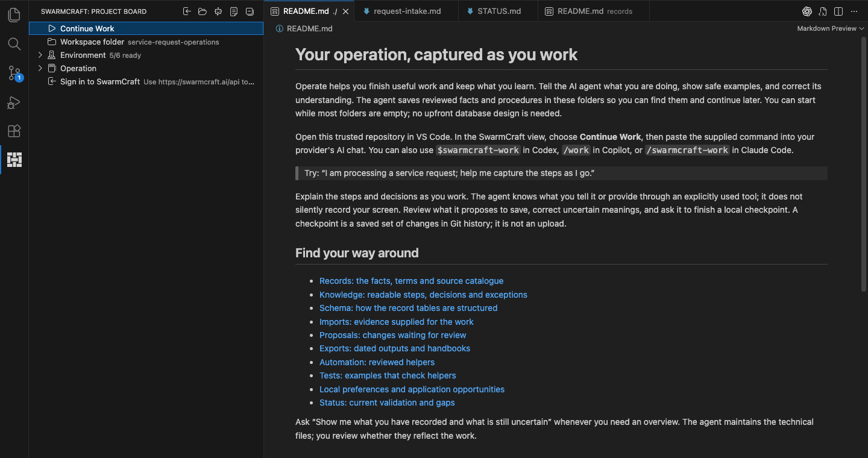Expand the Environment tree node
This screenshot has width=868, height=458.
[x=40, y=55]
